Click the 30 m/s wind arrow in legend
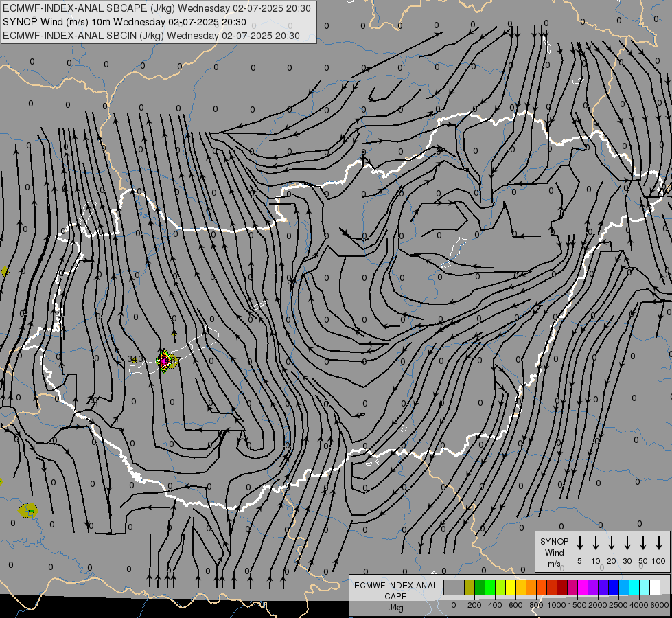672x618 pixels. [627, 543]
